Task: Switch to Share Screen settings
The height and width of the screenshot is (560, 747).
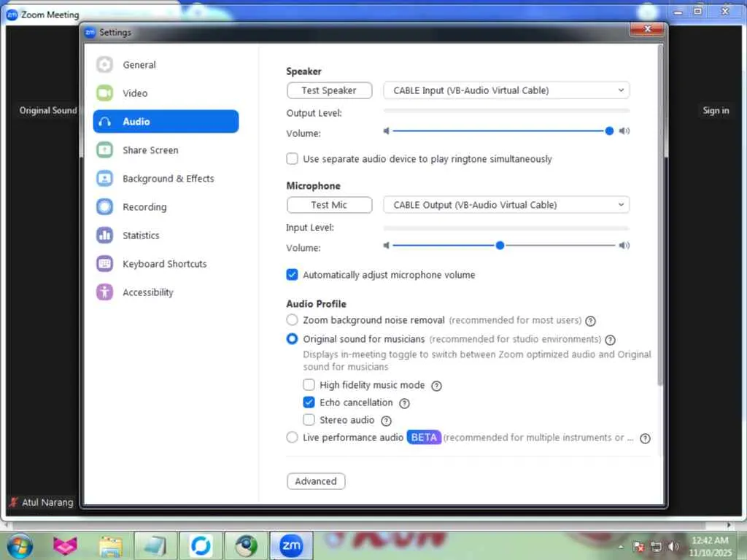Action: tap(166, 150)
